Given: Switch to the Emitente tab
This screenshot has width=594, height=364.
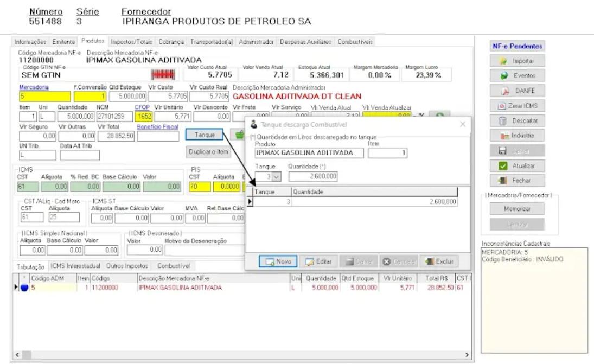Looking at the screenshot, I should pyautogui.click(x=63, y=42).
